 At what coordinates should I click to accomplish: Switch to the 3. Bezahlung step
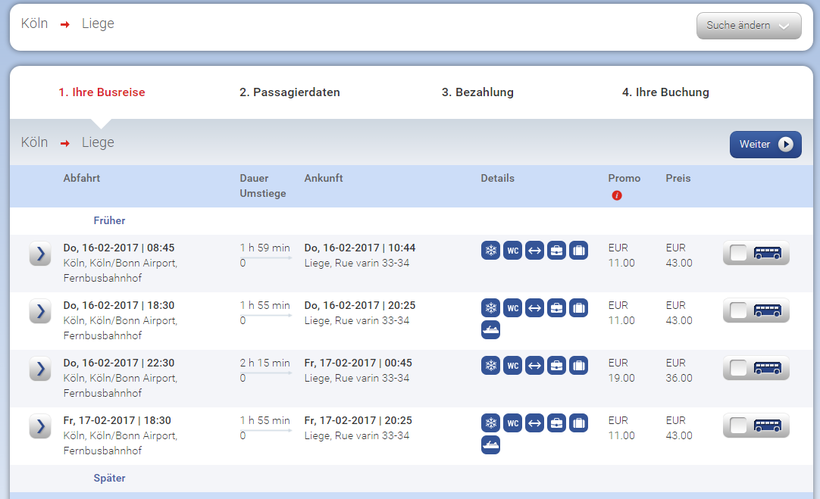pos(478,92)
